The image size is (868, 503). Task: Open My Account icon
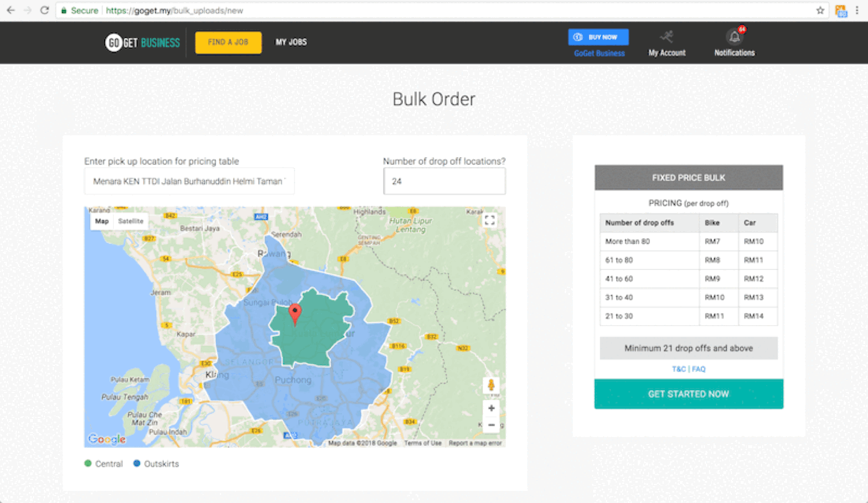(x=667, y=37)
